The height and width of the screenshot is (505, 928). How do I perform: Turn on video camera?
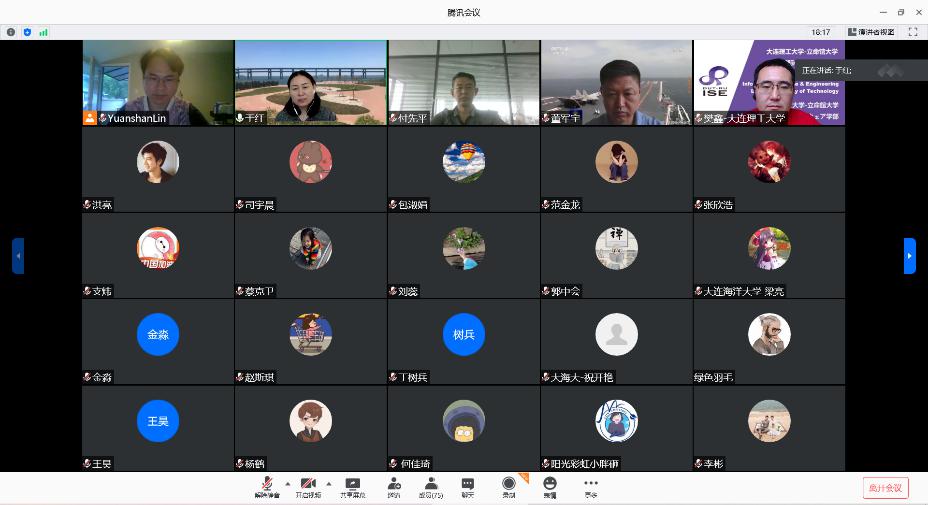click(x=308, y=485)
